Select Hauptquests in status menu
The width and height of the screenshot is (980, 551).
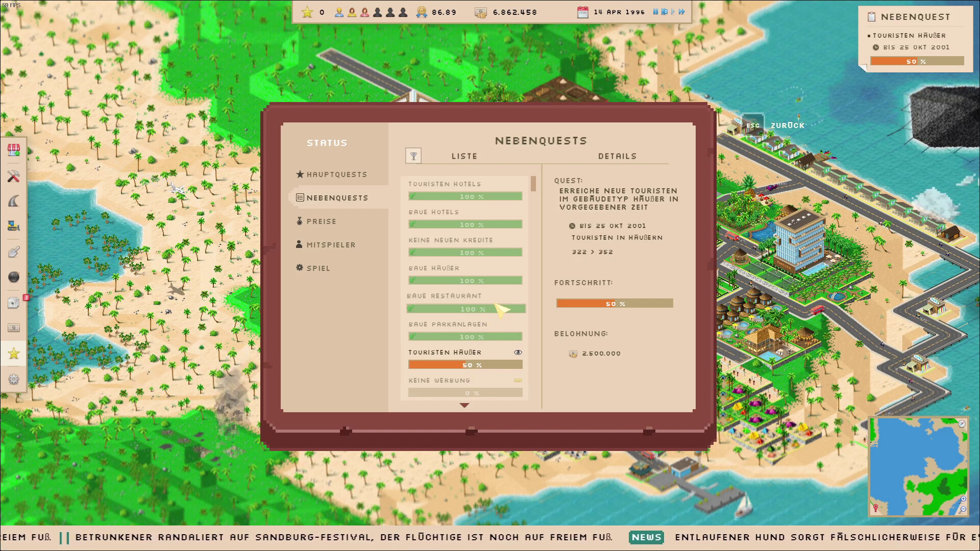pyautogui.click(x=336, y=174)
